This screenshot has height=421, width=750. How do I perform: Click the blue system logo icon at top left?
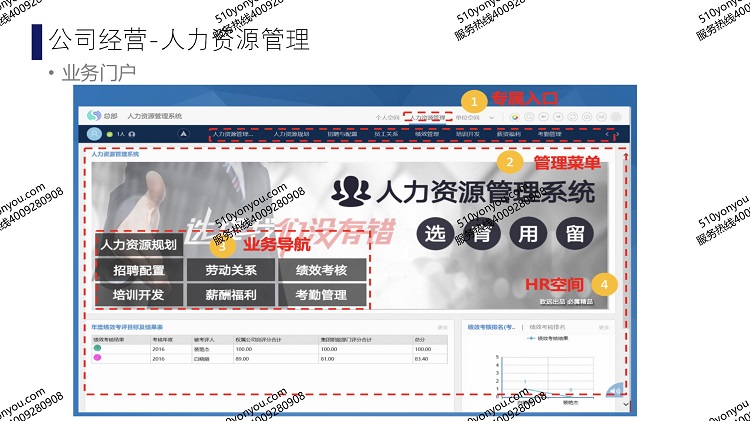tap(95, 116)
